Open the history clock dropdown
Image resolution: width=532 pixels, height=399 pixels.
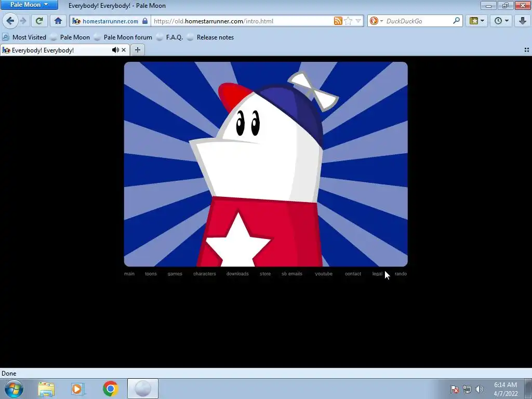point(501,21)
